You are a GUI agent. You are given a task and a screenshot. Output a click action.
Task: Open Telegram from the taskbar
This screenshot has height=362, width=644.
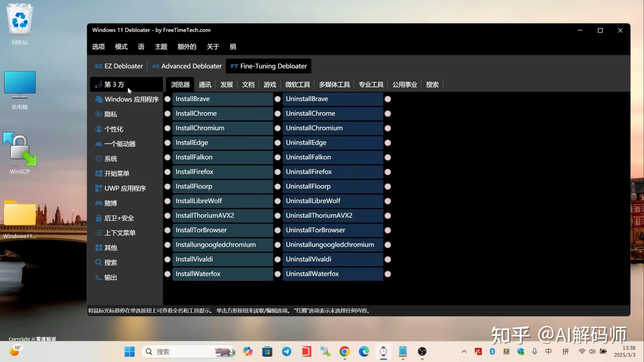(286, 352)
